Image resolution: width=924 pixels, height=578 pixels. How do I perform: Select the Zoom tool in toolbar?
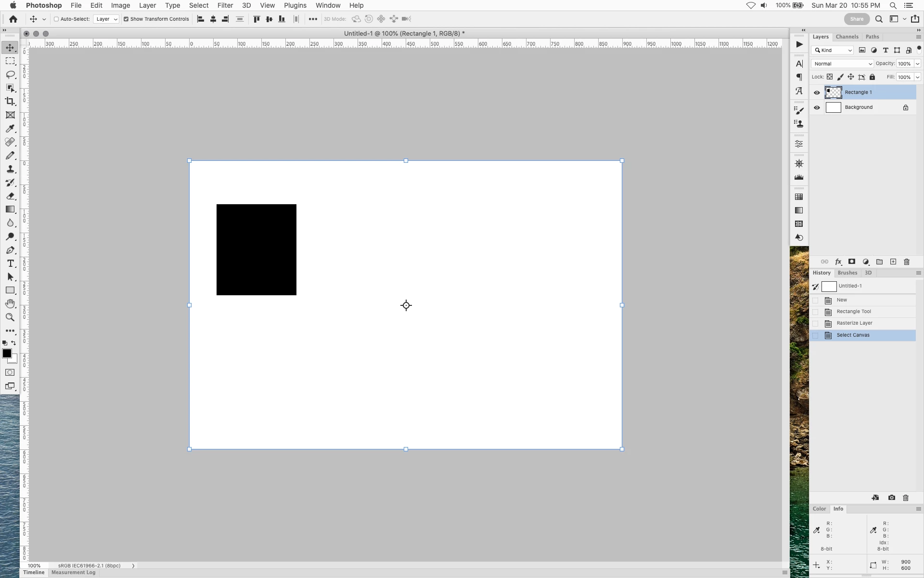10,317
